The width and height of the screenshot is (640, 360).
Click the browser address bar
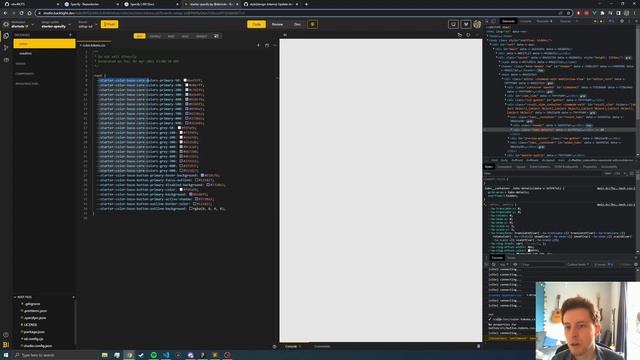pos(304,13)
